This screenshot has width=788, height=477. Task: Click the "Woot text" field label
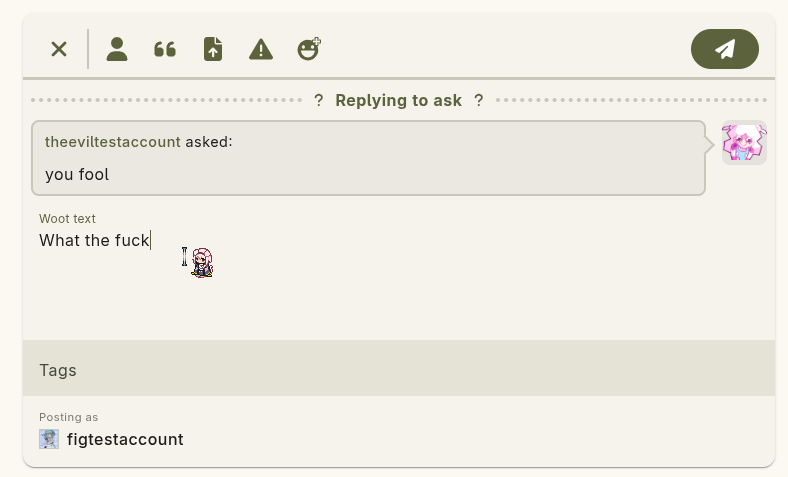click(x=67, y=219)
